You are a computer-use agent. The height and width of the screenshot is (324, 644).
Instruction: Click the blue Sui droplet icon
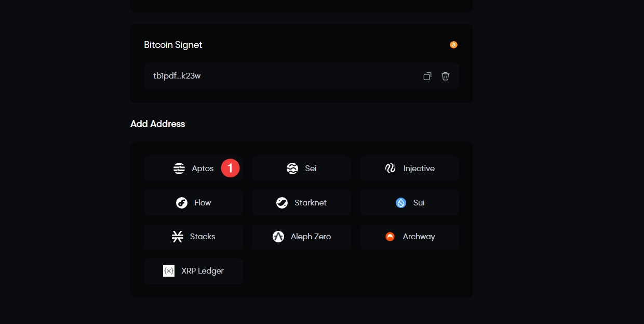tap(401, 203)
